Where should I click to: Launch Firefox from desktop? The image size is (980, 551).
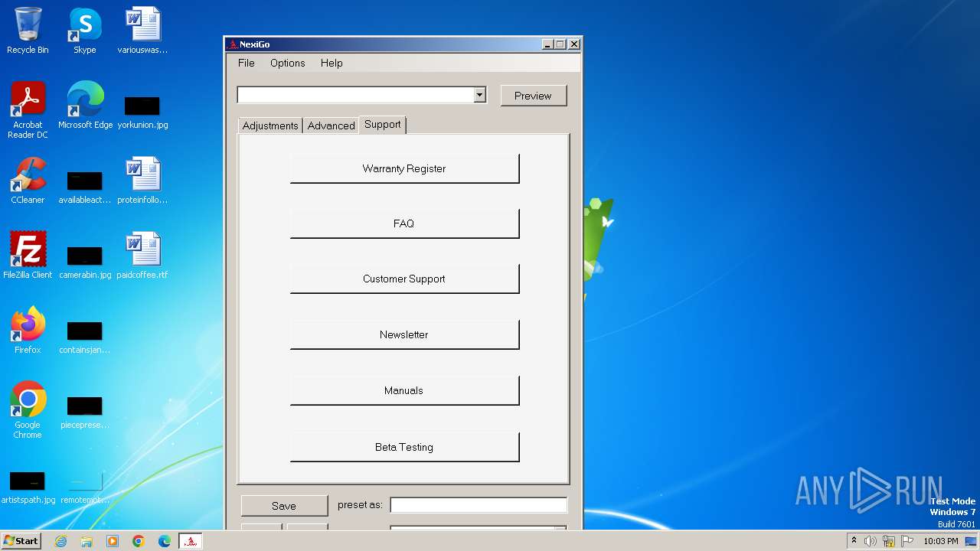28,331
